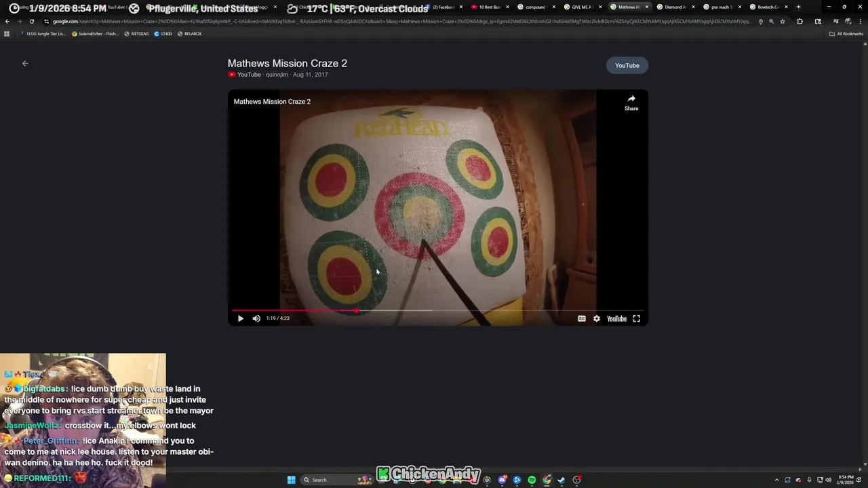The height and width of the screenshot is (488, 868).
Task: Open the U.GG Jungle Tier List bookmark
Action: coord(43,34)
